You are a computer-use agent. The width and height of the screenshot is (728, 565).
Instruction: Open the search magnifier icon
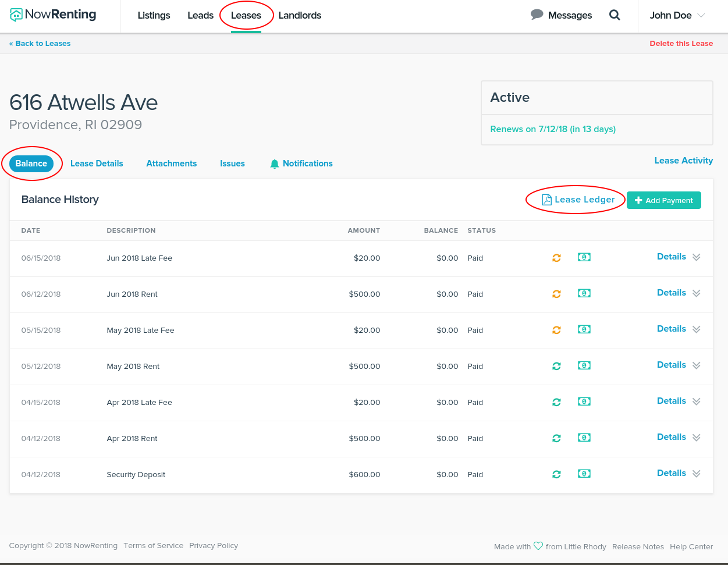(615, 15)
